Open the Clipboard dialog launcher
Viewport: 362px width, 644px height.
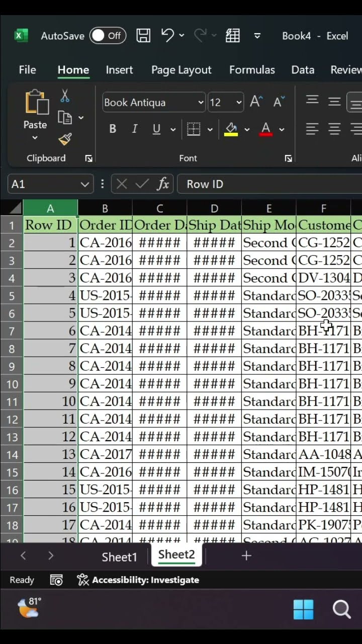(x=89, y=158)
